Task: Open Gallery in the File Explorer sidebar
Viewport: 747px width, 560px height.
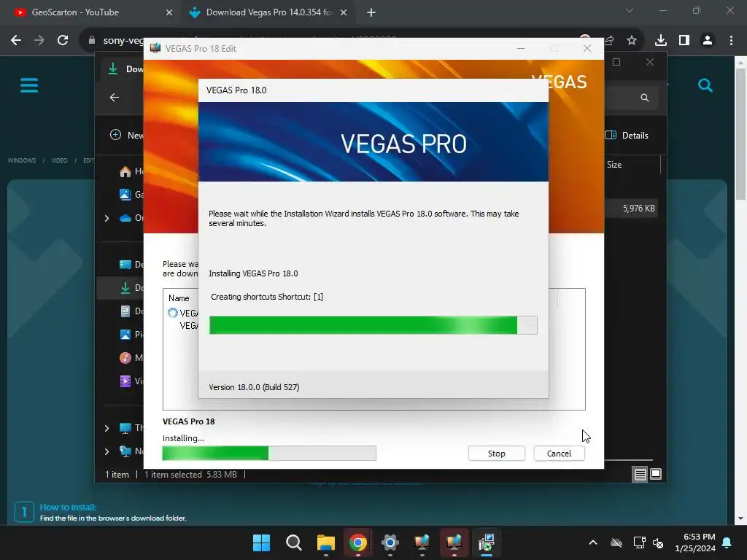Action: [x=131, y=194]
